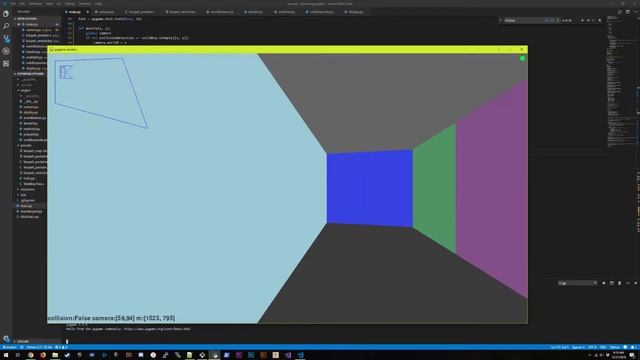Close the terminal panel

tap(636, 283)
